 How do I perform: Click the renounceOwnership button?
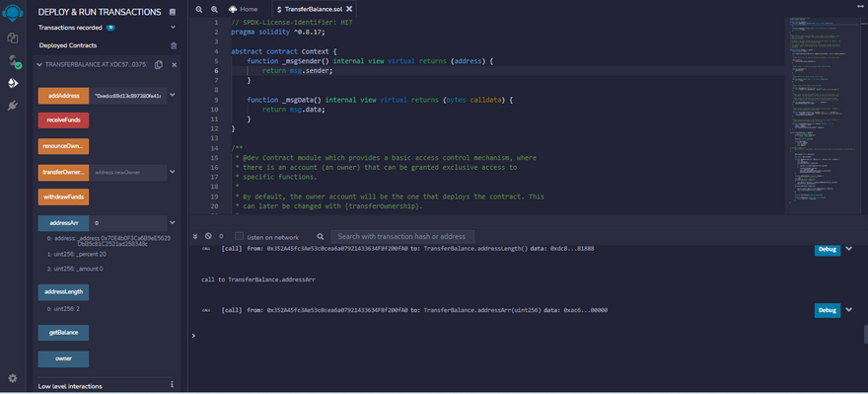64,146
